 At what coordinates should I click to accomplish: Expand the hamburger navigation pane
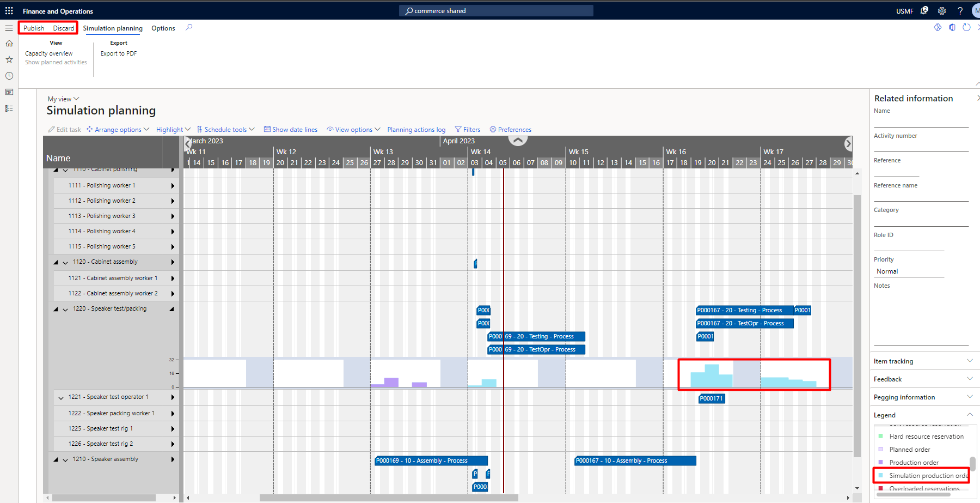(9, 28)
